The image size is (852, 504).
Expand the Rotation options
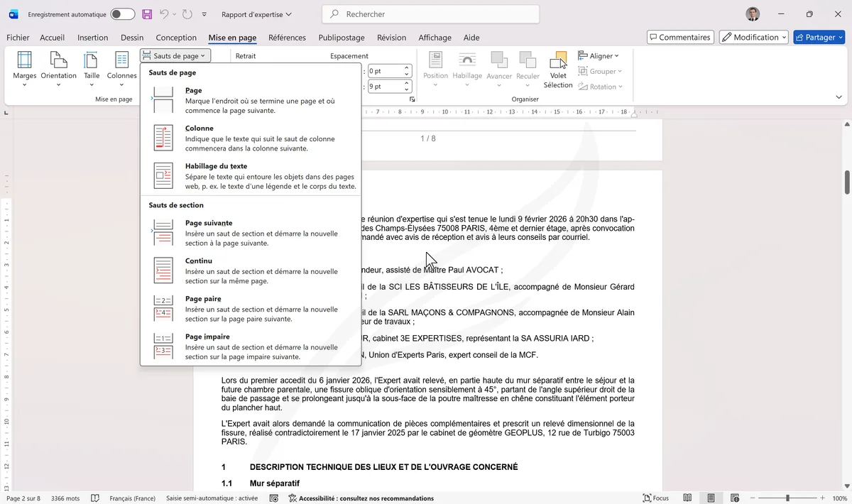(x=600, y=86)
